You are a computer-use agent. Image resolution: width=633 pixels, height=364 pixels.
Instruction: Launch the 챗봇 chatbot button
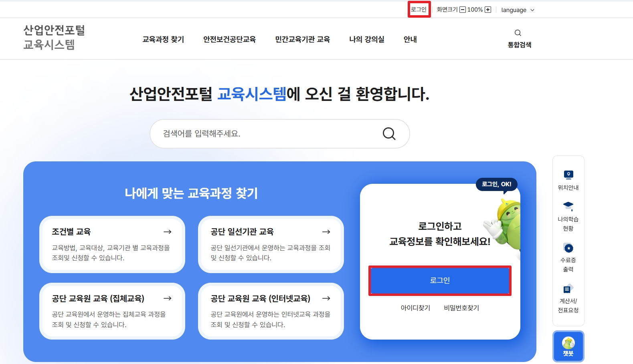point(568,346)
